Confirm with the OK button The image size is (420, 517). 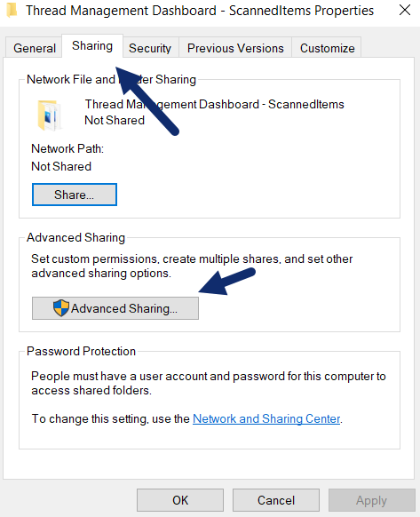point(180,500)
